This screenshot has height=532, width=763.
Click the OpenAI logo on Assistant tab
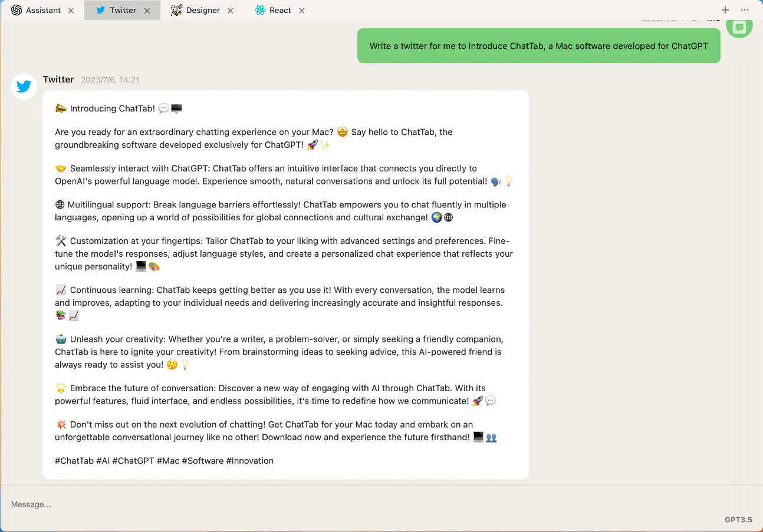point(17,10)
